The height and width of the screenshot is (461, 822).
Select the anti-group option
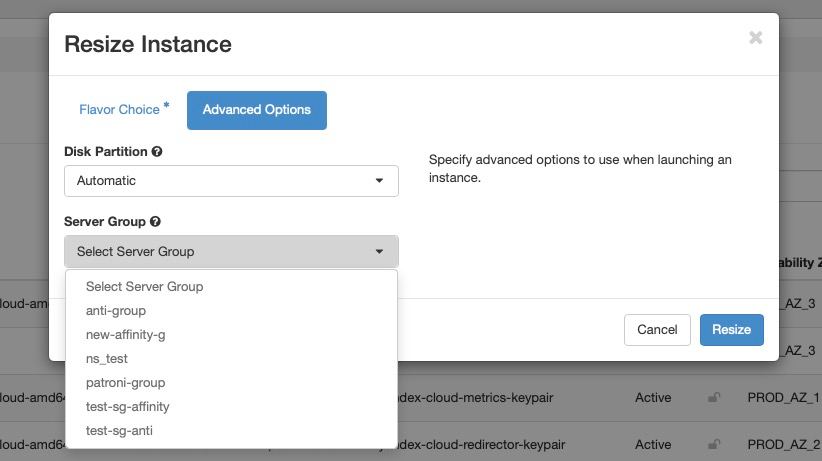tap(231, 310)
